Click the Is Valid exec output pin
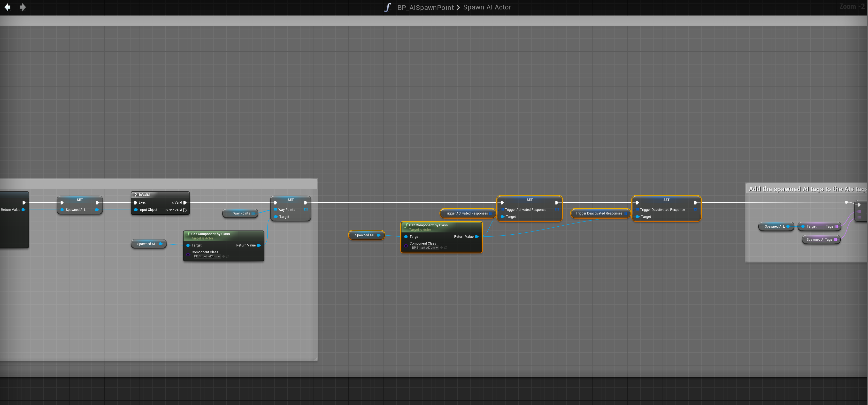The height and width of the screenshot is (405, 868). 185,203
